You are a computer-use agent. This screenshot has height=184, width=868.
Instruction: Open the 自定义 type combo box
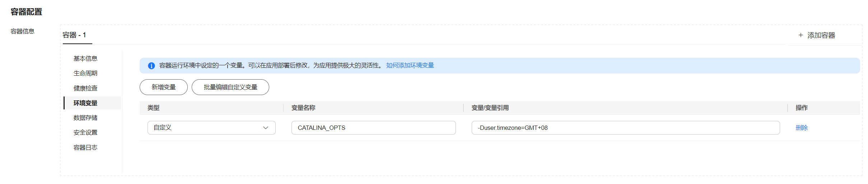(x=211, y=128)
